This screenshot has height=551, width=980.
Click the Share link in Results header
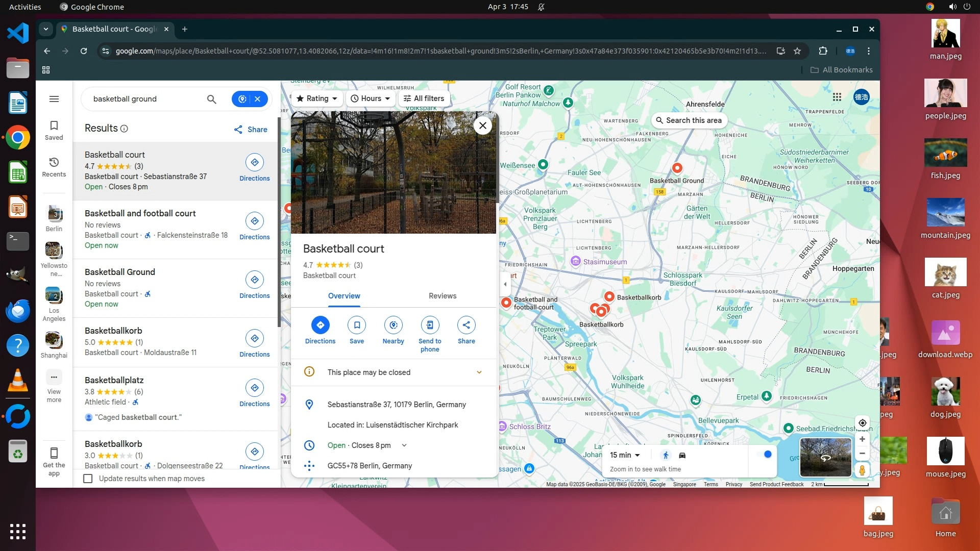[x=251, y=130]
